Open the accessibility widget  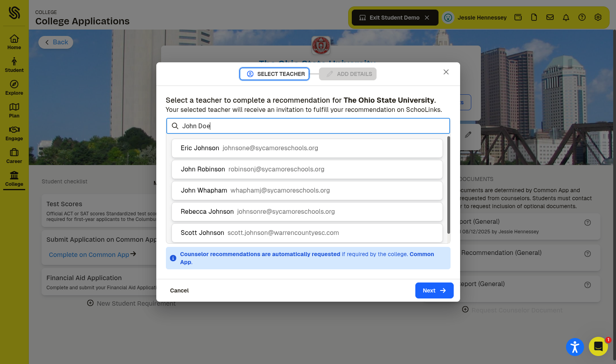point(575,346)
